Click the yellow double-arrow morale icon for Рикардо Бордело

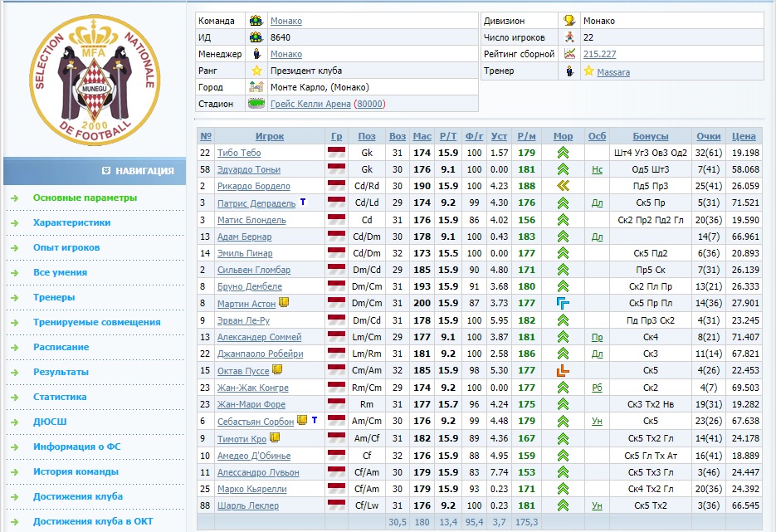[563, 186]
